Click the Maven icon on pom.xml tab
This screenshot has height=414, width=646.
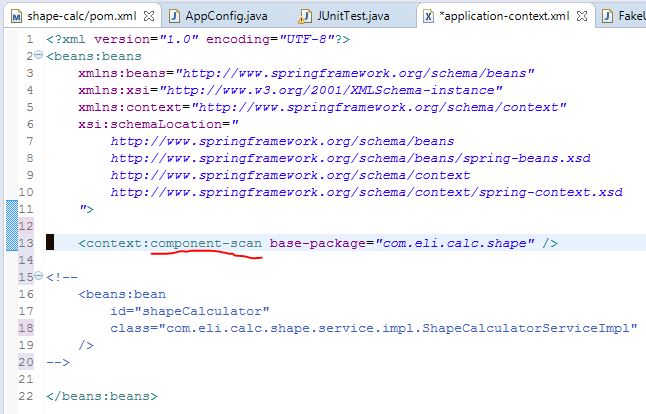click(16, 16)
